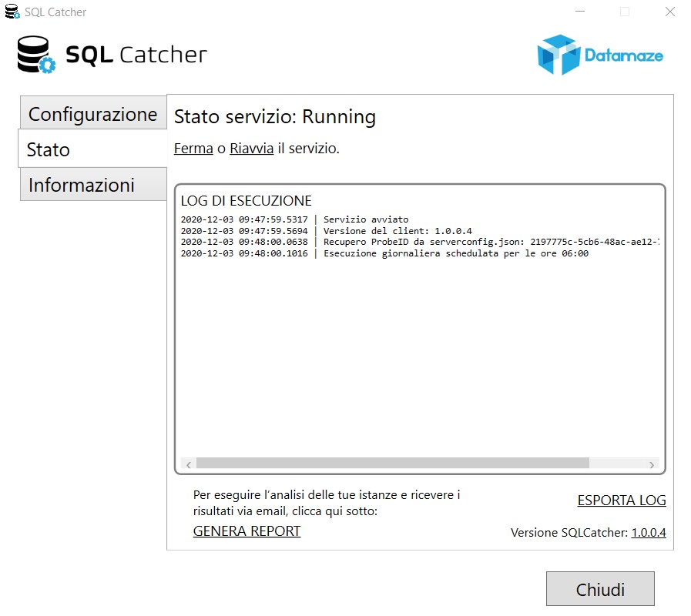This screenshot has height=616, width=691.
Task: Click the GENERA REPORT link
Action: pyautogui.click(x=247, y=531)
